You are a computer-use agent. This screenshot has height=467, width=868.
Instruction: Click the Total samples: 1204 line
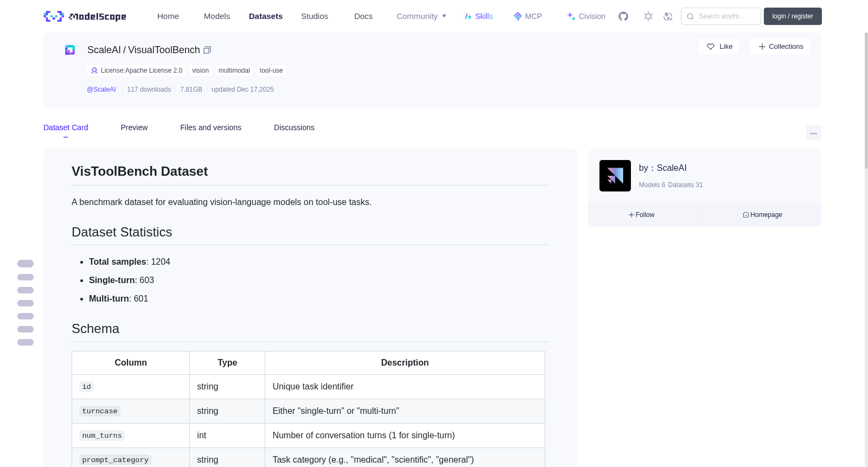coord(130,262)
